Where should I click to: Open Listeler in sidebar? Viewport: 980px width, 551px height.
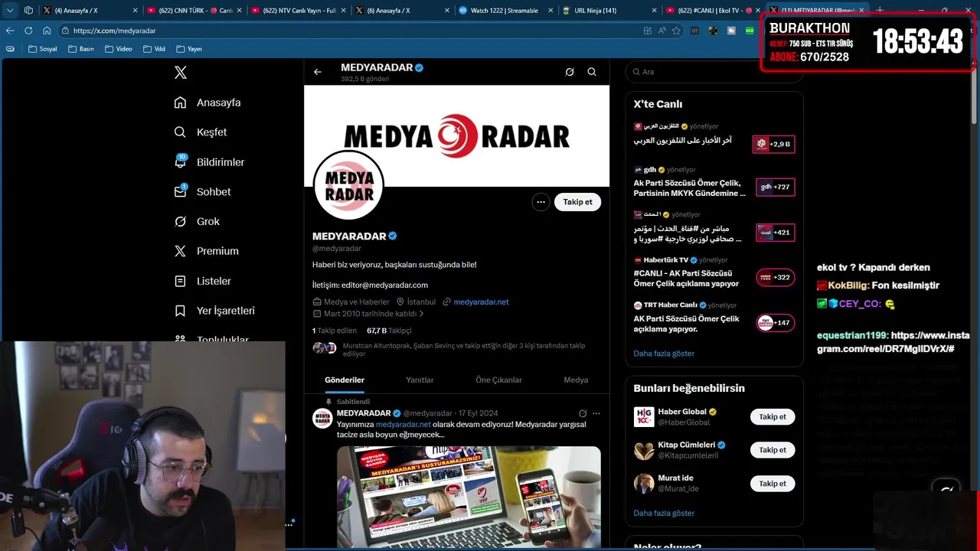click(202, 281)
